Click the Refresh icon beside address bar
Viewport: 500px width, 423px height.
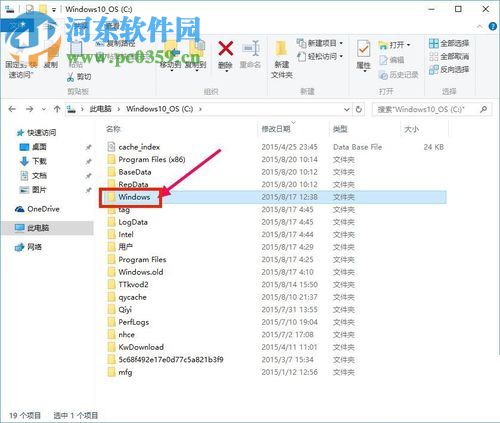(x=359, y=109)
